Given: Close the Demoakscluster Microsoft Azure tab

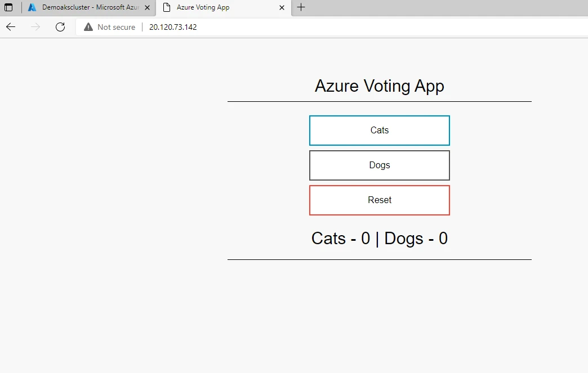Looking at the screenshot, I should 147,8.
